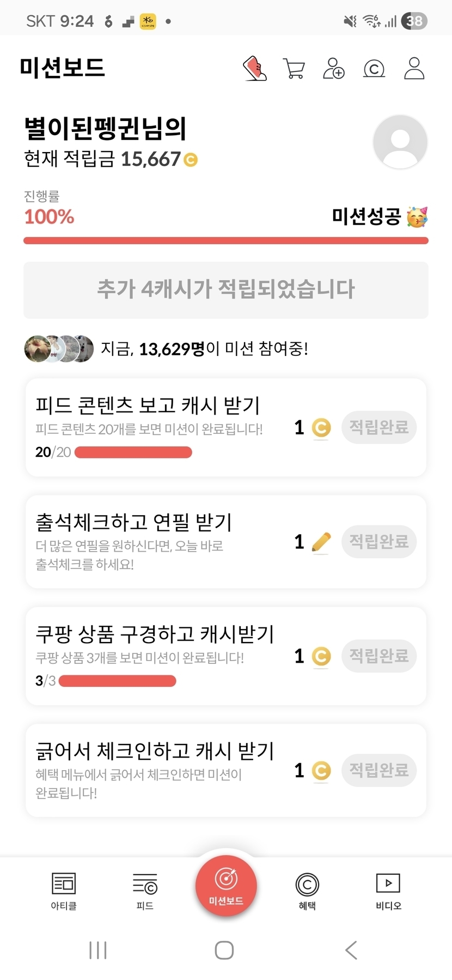The image size is (452, 980).
Task: Tap 적립완료 on the Coupang products mission
Action: [379, 656]
